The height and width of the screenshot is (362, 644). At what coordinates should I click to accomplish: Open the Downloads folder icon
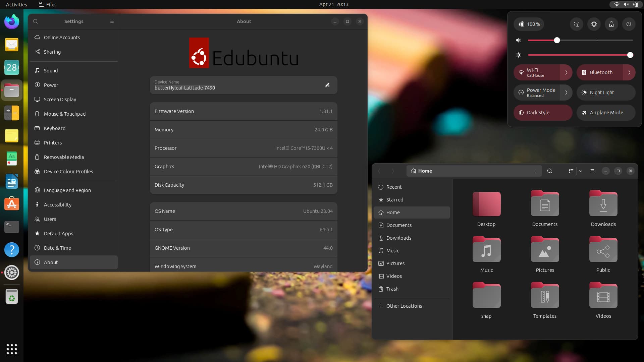[x=603, y=204]
